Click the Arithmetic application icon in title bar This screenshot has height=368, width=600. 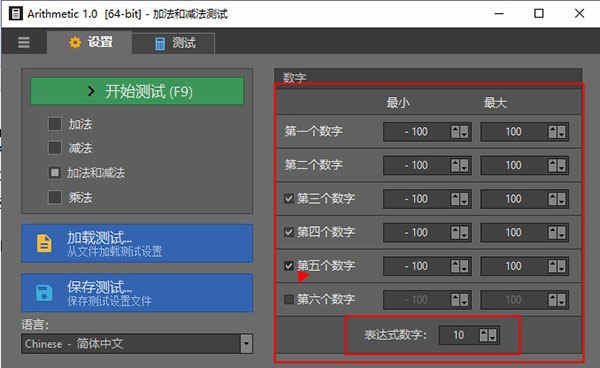[16, 14]
